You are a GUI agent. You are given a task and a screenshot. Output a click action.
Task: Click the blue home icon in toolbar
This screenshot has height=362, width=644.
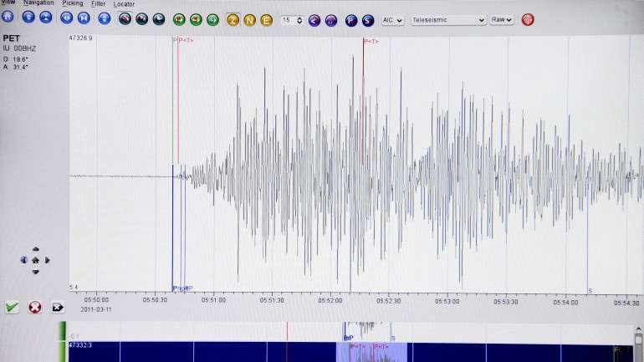tap(8, 17)
